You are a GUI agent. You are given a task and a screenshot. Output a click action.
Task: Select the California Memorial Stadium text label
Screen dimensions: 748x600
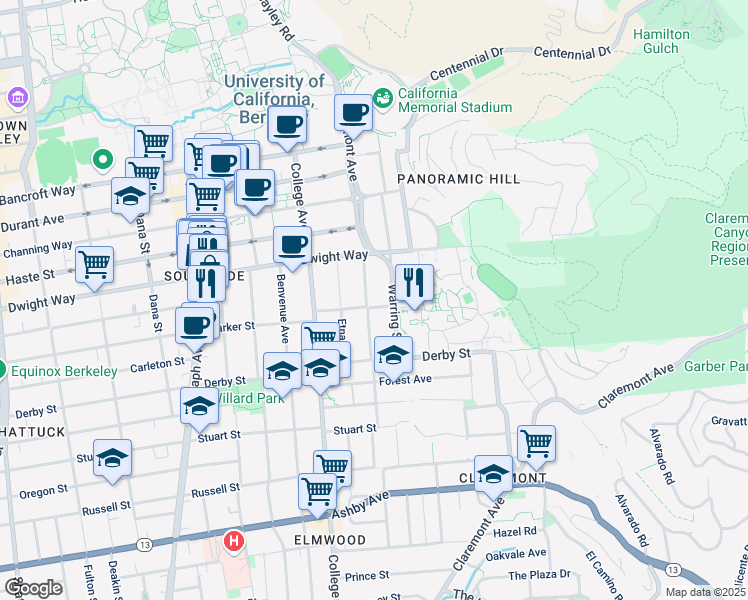coord(455,100)
